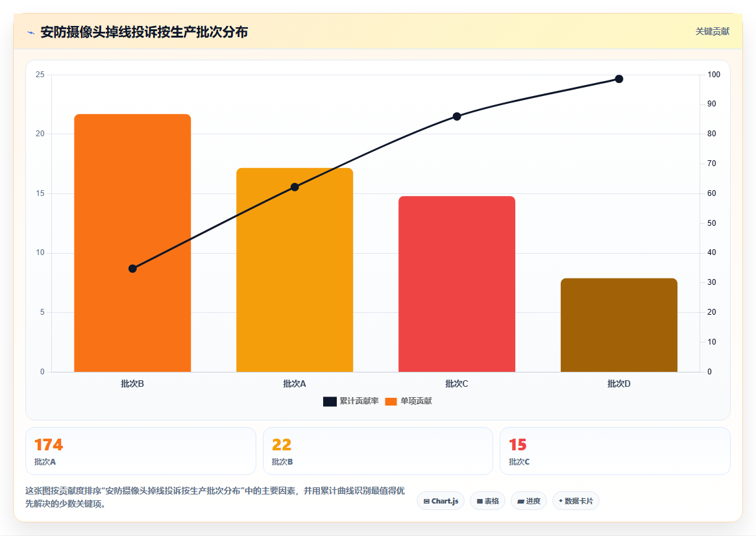The image size is (756, 536).
Task: Click the icon in the 进度 chip
Action: pos(520,502)
